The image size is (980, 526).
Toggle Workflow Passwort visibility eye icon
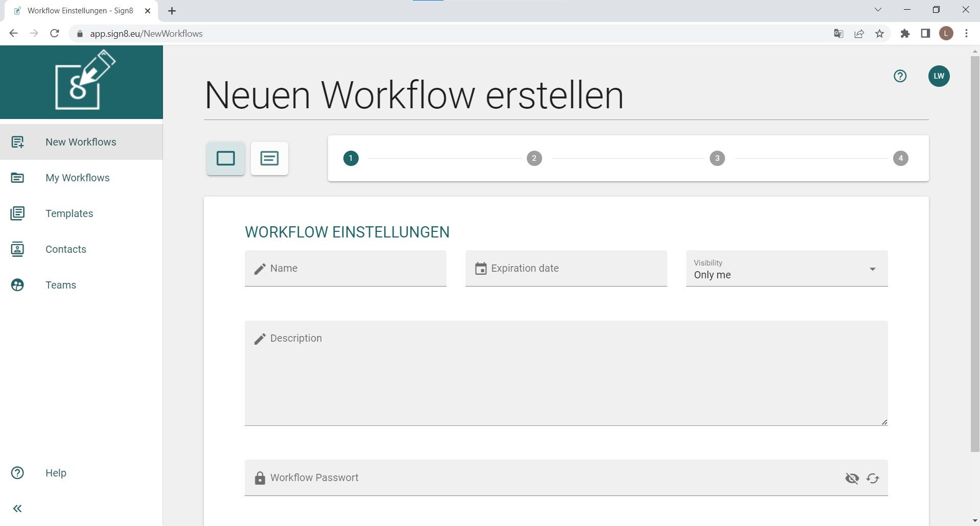pyautogui.click(x=852, y=478)
